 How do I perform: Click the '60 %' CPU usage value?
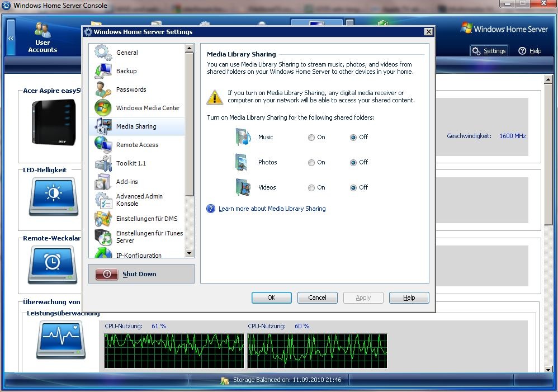click(x=302, y=326)
